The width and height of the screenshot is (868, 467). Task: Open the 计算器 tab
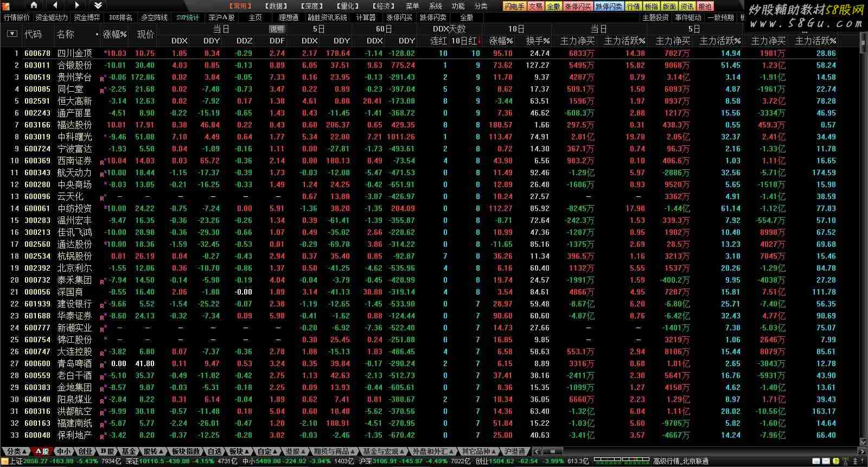click(x=366, y=17)
